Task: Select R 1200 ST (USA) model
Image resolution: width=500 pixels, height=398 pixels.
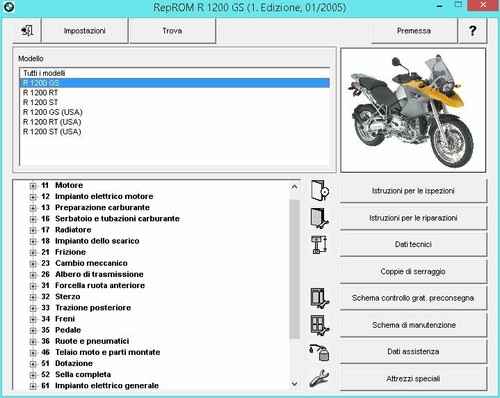Action: tap(175, 132)
